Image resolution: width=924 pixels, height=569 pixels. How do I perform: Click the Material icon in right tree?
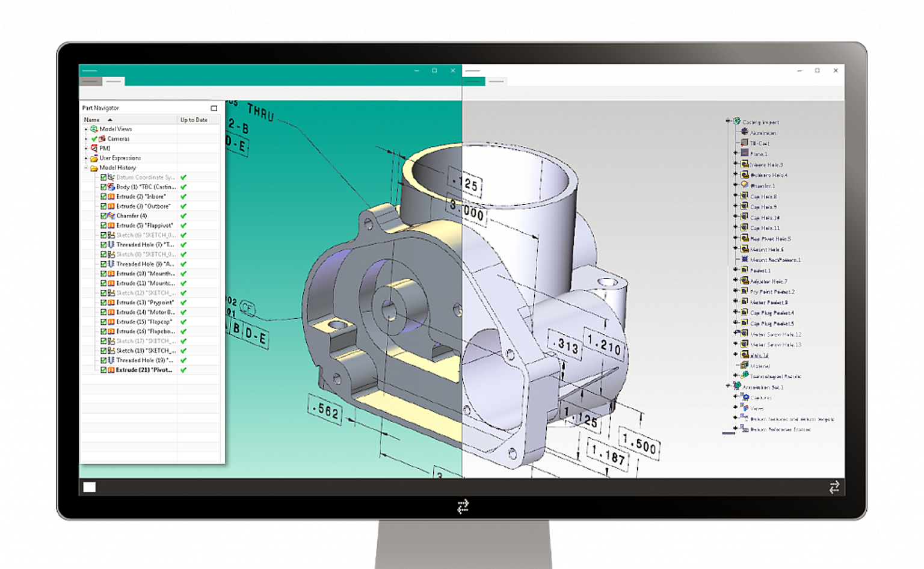(x=743, y=366)
